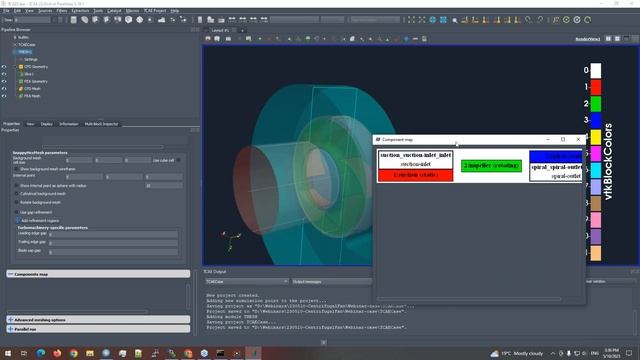
Task: Open Windows Start menu
Action: [x=7, y=353]
